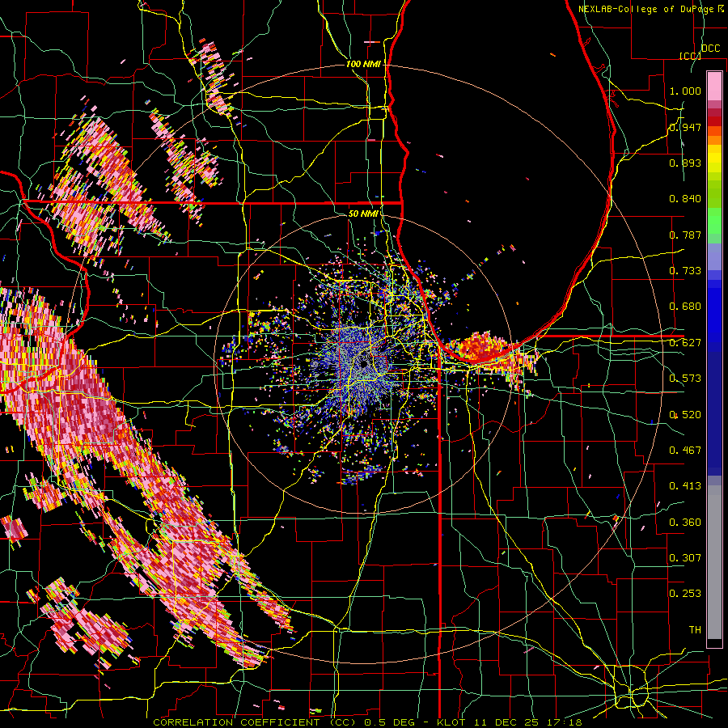
Task: Click the CORRELATION COEFFICIENT (CC) caption text
Action: 255,722
